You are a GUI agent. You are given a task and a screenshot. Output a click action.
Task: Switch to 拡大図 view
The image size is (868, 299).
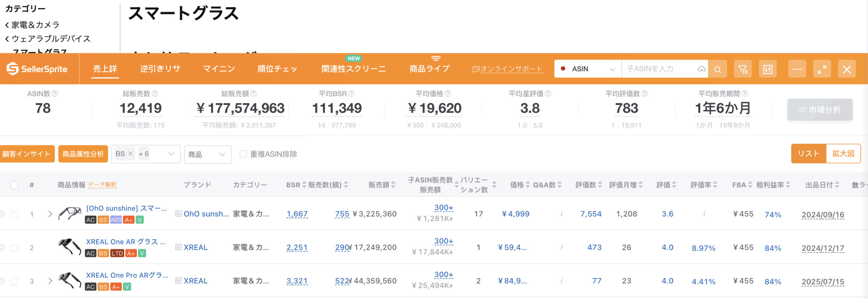point(843,154)
